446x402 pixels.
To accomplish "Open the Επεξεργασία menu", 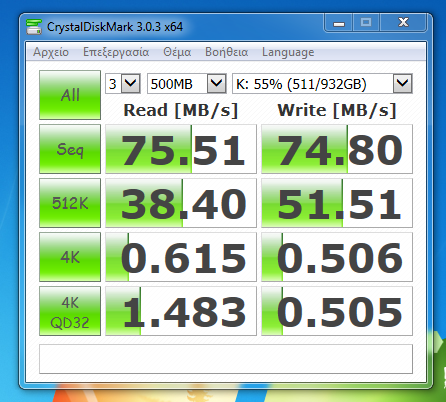I will (116, 52).
